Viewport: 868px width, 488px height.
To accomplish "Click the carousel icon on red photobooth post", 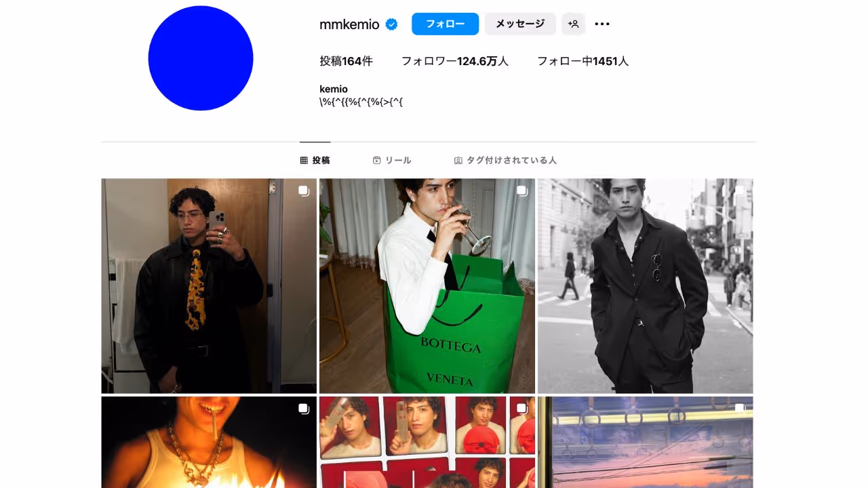I will (x=522, y=409).
